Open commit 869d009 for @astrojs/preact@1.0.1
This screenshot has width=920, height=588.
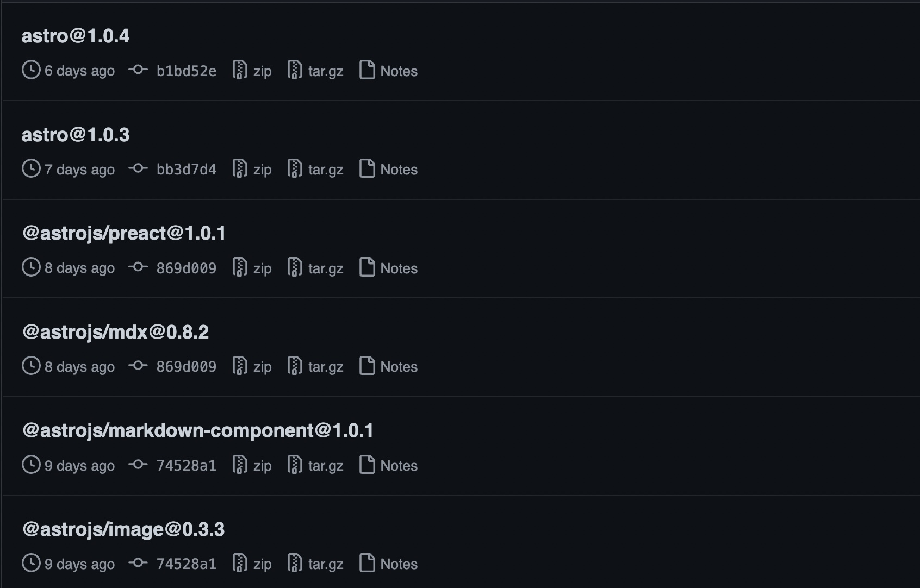(186, 268)
